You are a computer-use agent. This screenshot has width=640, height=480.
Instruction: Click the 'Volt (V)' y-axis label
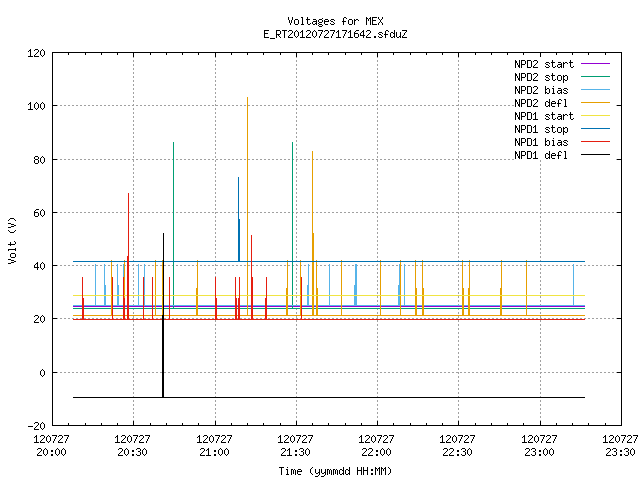click(12, 240)
